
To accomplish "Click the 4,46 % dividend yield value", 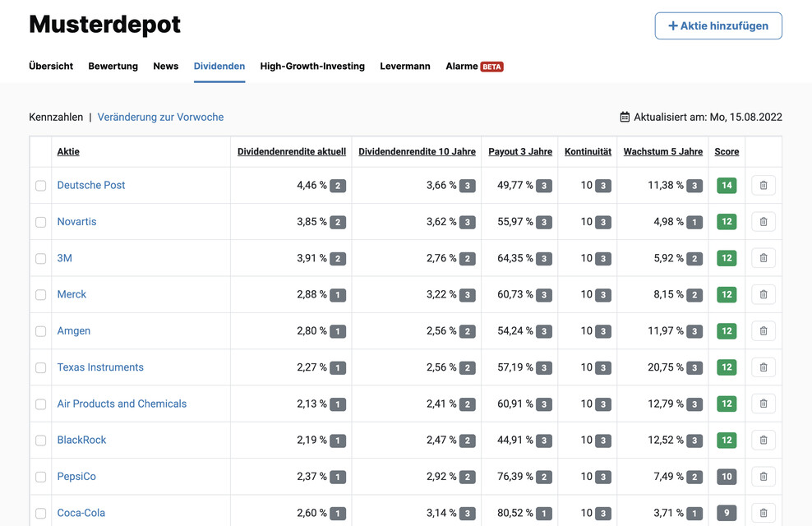I will click(x=311, y=186).
